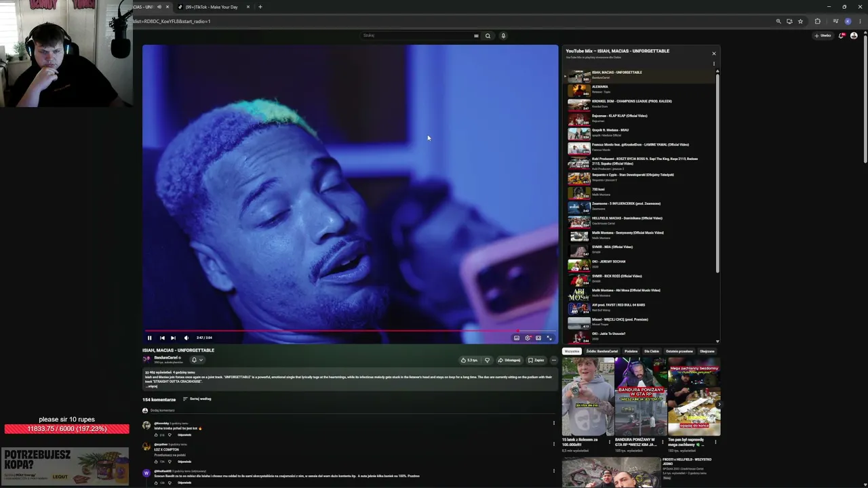Select Francuz Mordo LAMINE YAMAL playlist entry

tap(641, 147)
